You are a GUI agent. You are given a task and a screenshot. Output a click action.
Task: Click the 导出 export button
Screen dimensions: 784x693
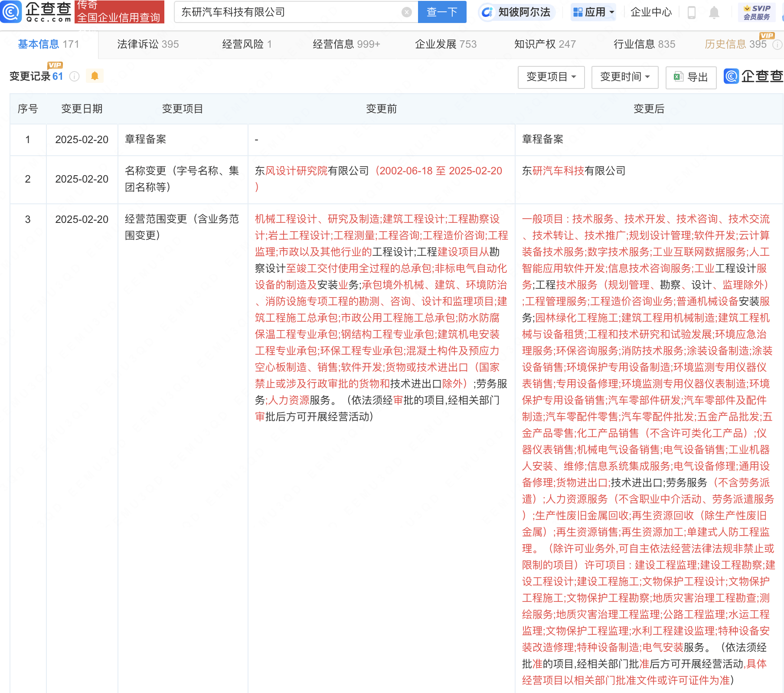[691, 77]
